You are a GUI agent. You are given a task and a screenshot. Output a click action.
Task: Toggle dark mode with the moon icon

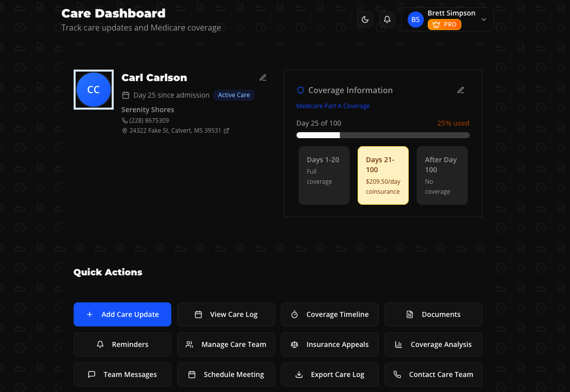(365, 20)
